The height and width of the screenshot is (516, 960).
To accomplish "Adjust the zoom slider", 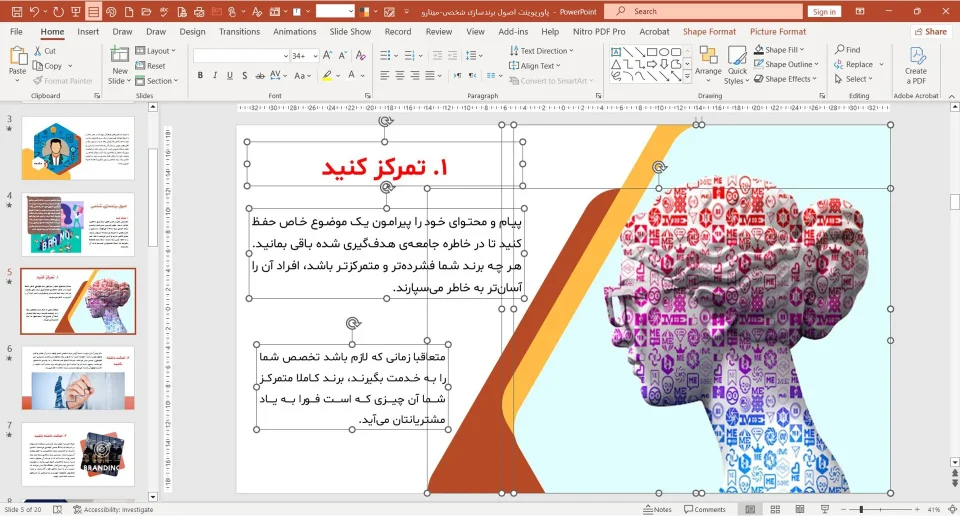I will tap(861, 509).
